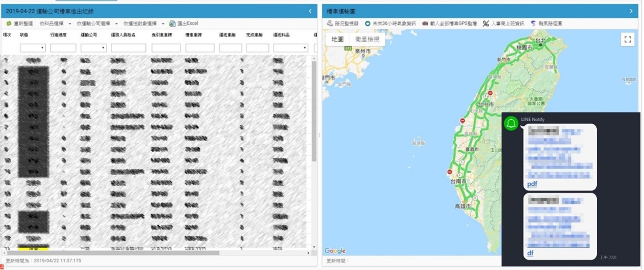Sort by the 運送料品 column header
Screen dimensions: 644x270
[282, 35]
